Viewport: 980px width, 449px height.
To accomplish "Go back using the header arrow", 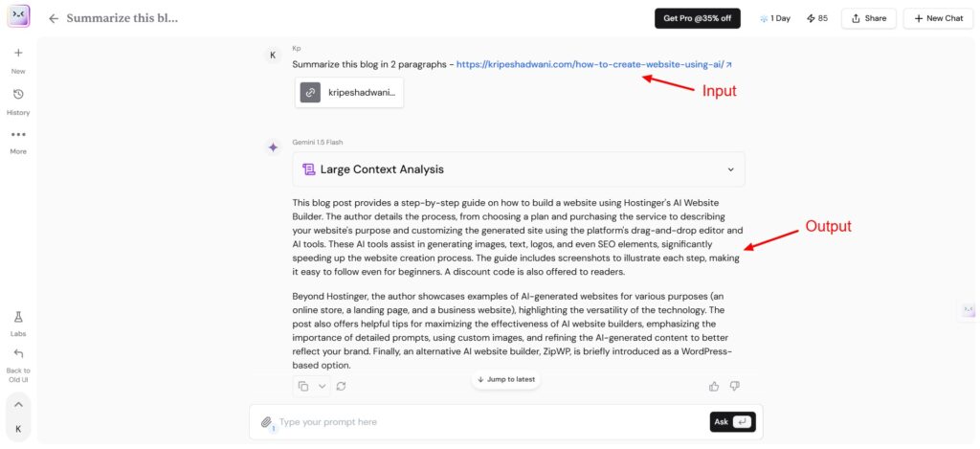I will tap(54, 18).
